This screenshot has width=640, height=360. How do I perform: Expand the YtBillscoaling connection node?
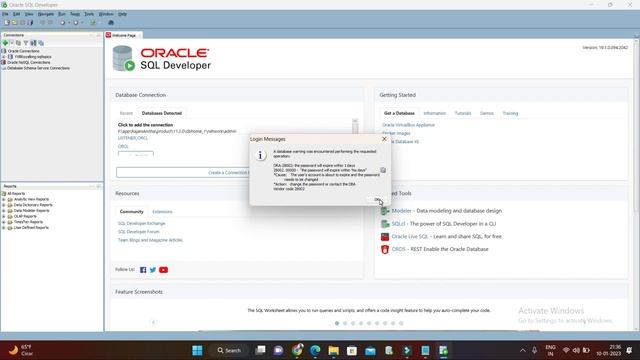click(x=4, y=57)
